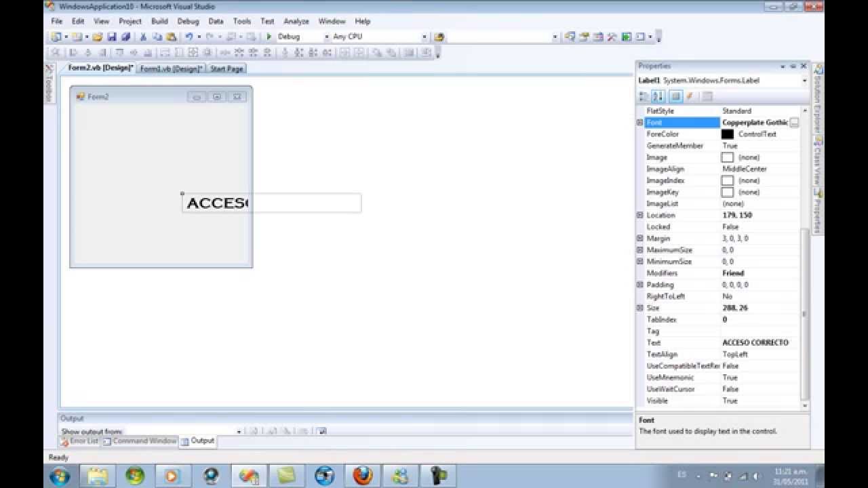Viewport: 868px width, 488px height.
Task: Select the ACCES label on Form2
Action: [217, 203]
